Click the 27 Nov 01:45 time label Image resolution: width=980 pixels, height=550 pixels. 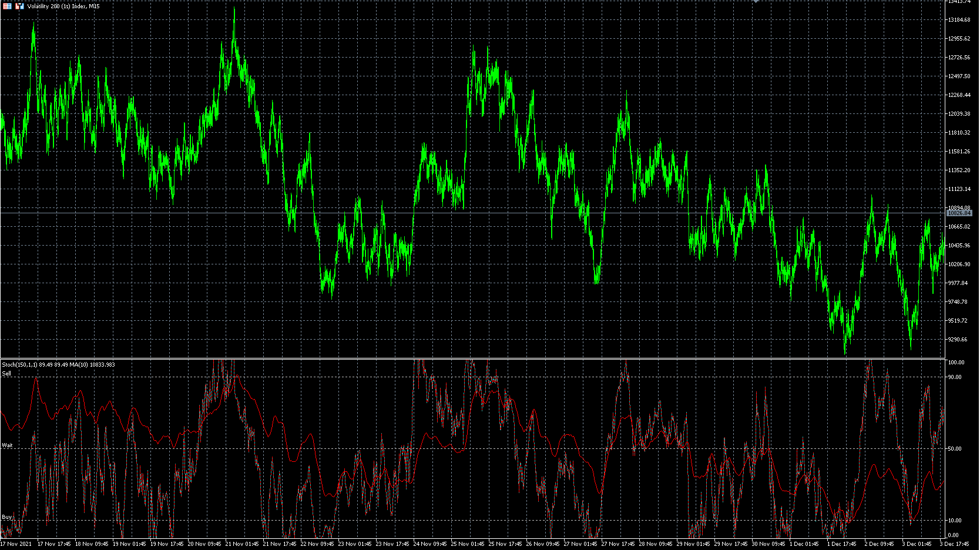(580, 544)
